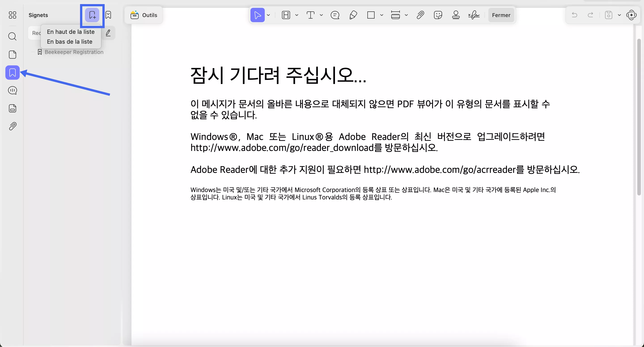The image size is (644, 347).
Task: Toggle the bookmarks panel sidebar icon
Action: click(x=12, y=73)
